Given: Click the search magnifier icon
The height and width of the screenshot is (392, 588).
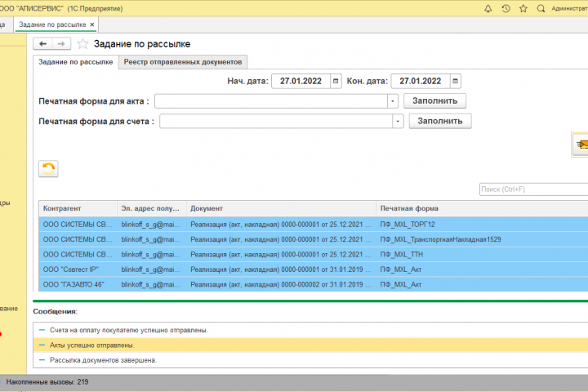Looking at the screenshot, I should tap(541, 9).
